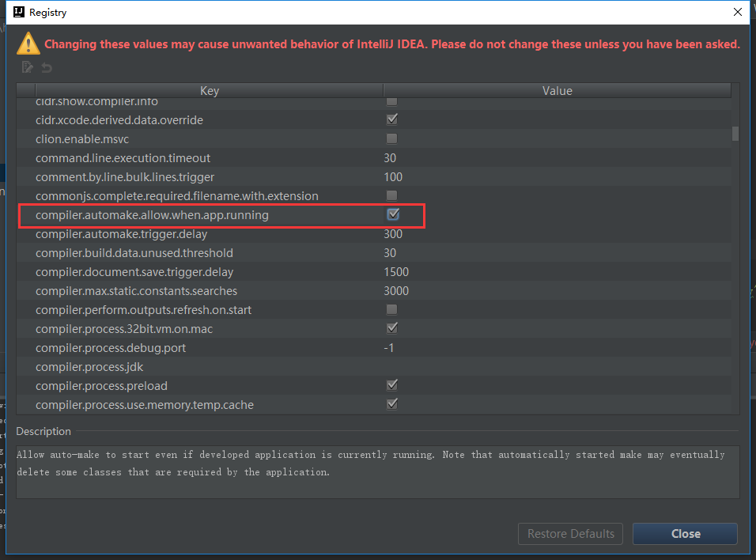The height and width of the screenshot is (560, 756).
Task: Click the Value column header
Action: (557, 91)
